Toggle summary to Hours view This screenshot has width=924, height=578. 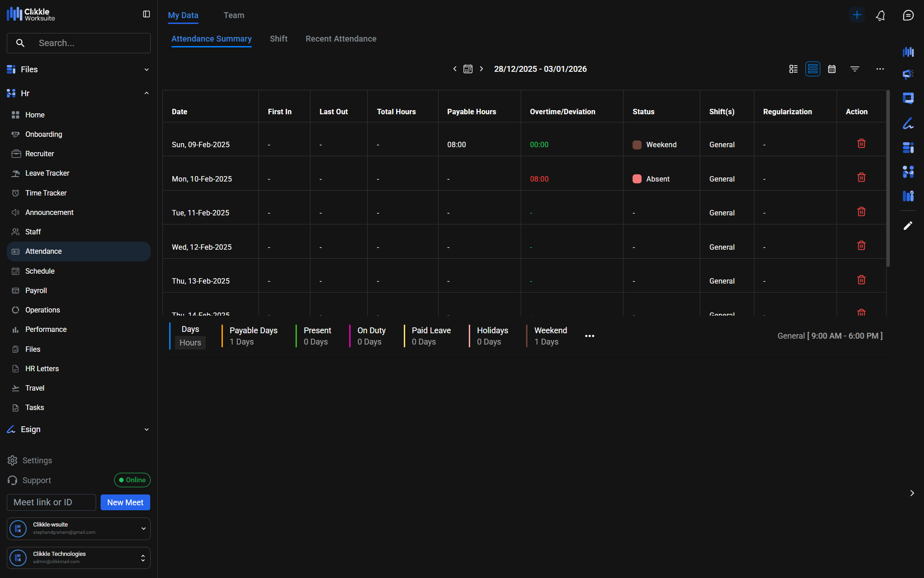click(x=190, y=343)
